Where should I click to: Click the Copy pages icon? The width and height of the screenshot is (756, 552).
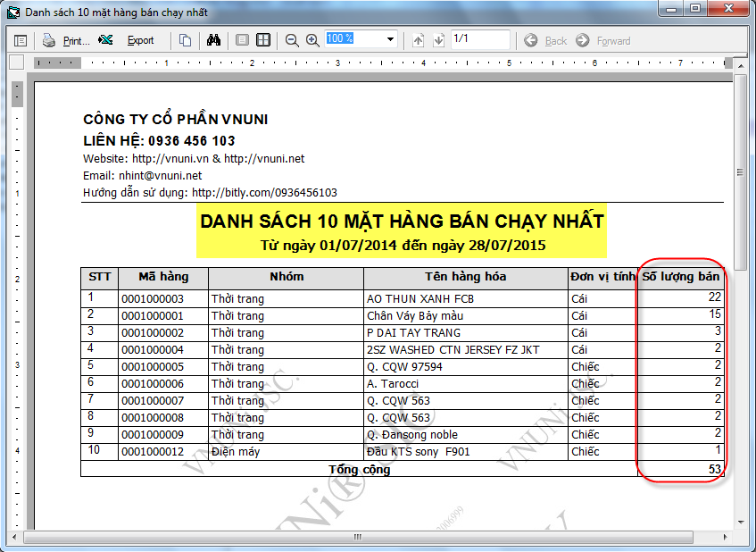(x=185, y=40)
